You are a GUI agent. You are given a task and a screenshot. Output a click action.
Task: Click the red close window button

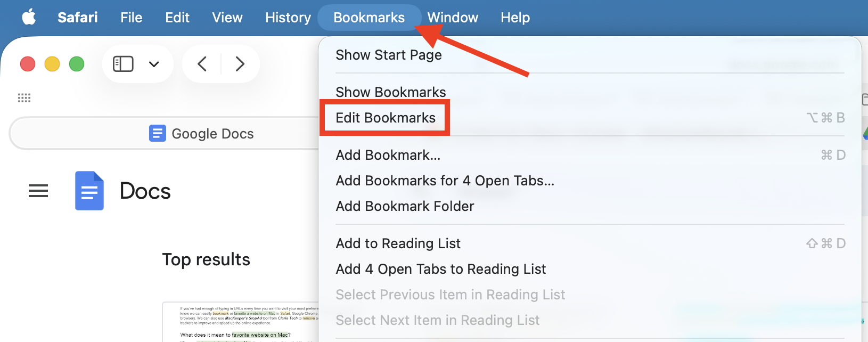coord(28,64)
